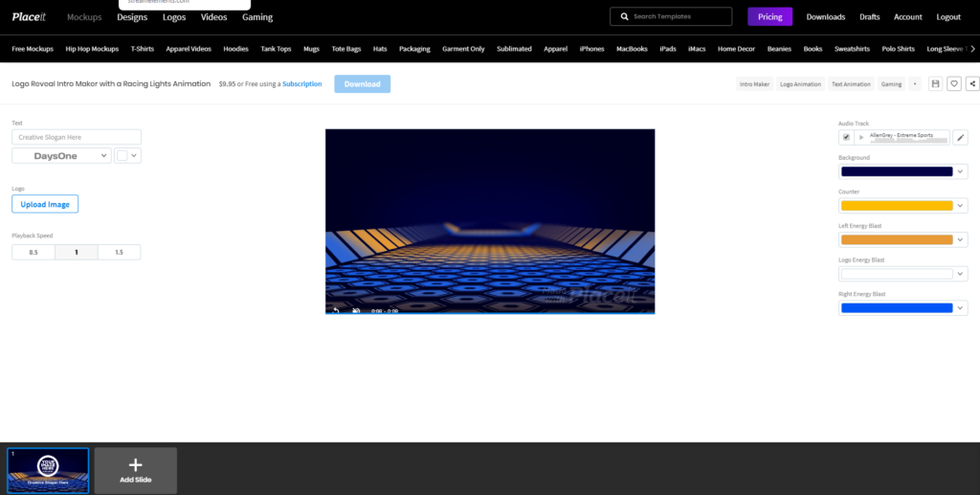Click the search magnifier icon
Screen dimensions: 980x495
tap(624, 17)
